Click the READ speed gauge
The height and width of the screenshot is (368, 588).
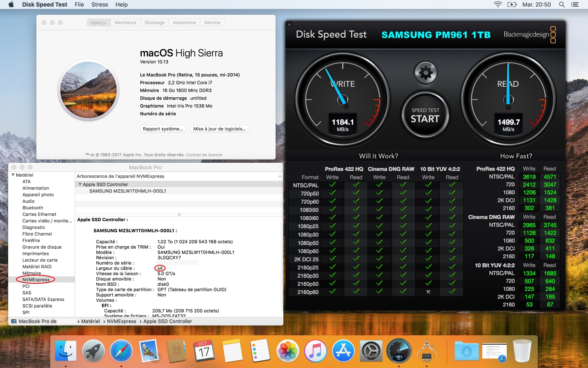(508, 101)
